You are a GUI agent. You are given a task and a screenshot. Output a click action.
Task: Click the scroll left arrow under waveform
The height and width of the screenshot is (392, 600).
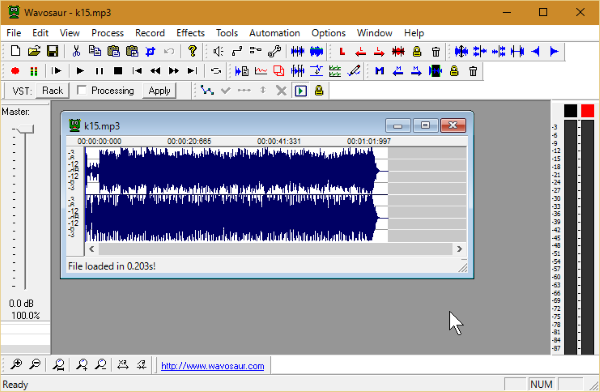pos(92,249)
